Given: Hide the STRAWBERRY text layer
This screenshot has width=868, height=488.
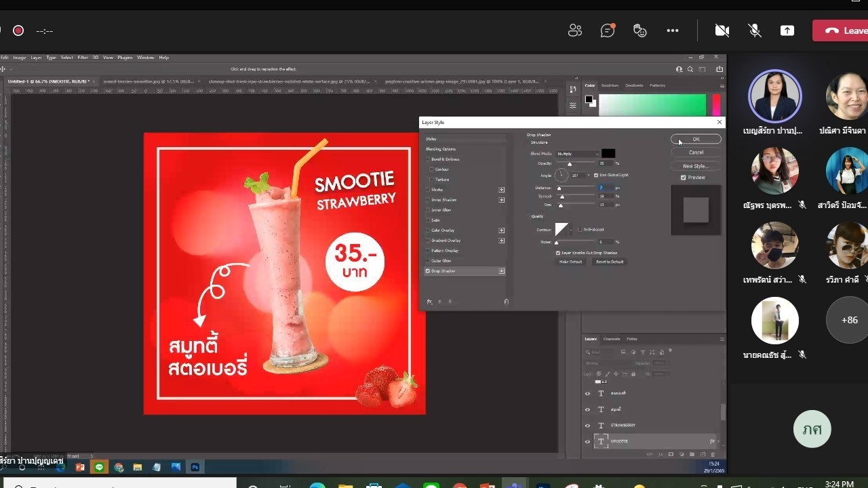Looking at the screenshot, I should click(x=587, y=426).
